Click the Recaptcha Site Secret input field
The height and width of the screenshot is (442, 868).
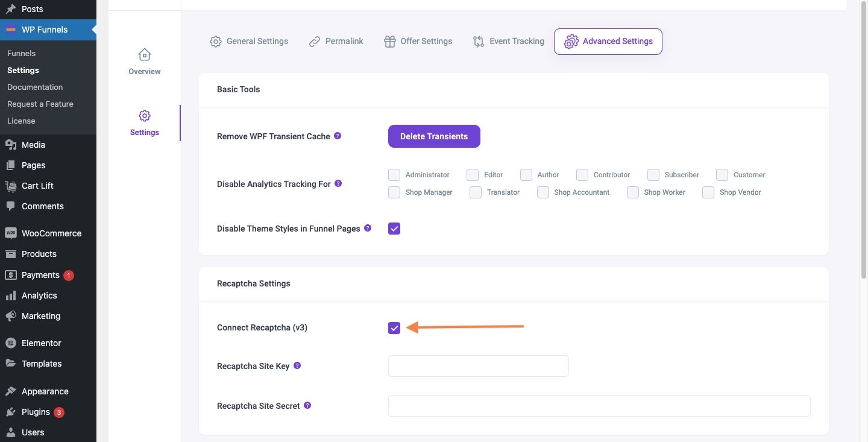[x=599, y=406]
